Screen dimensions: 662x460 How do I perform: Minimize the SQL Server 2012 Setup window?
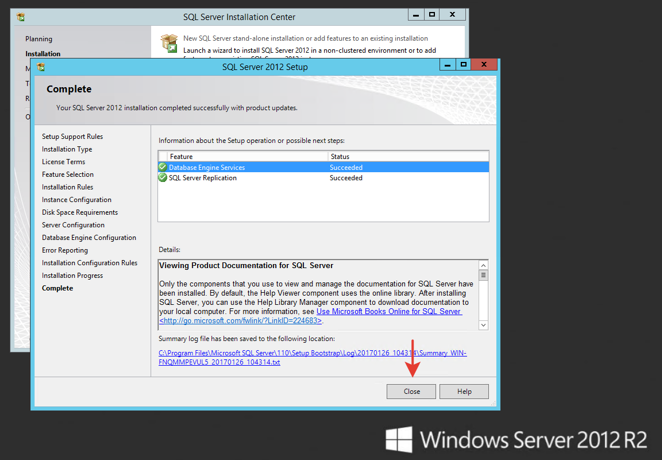[448, 65]
